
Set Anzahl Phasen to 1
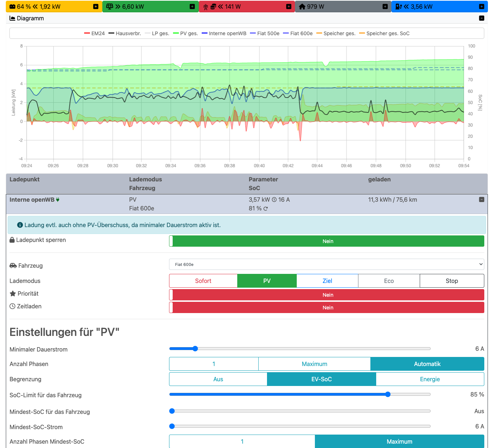(214, 364)
